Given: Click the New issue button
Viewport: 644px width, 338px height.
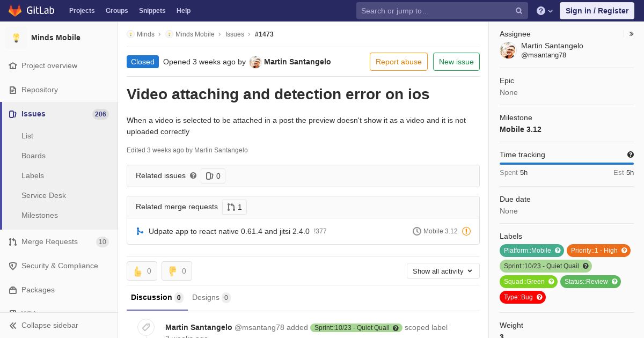Looking at the screenshot, I should pyautogui.click(x=456, y=62).
